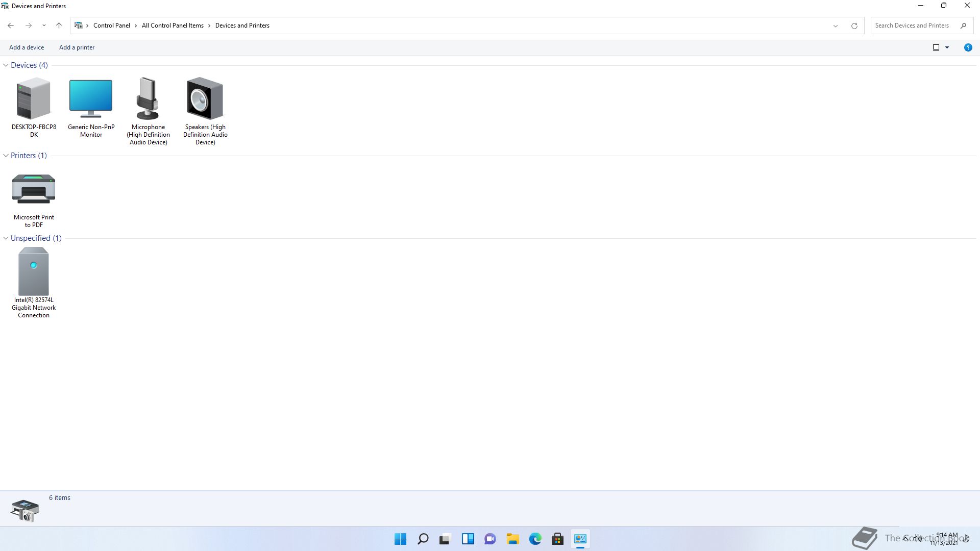
Task: Go to Control Panel breadcrumb
Action: pyautogui.click(x=111, y=26)
